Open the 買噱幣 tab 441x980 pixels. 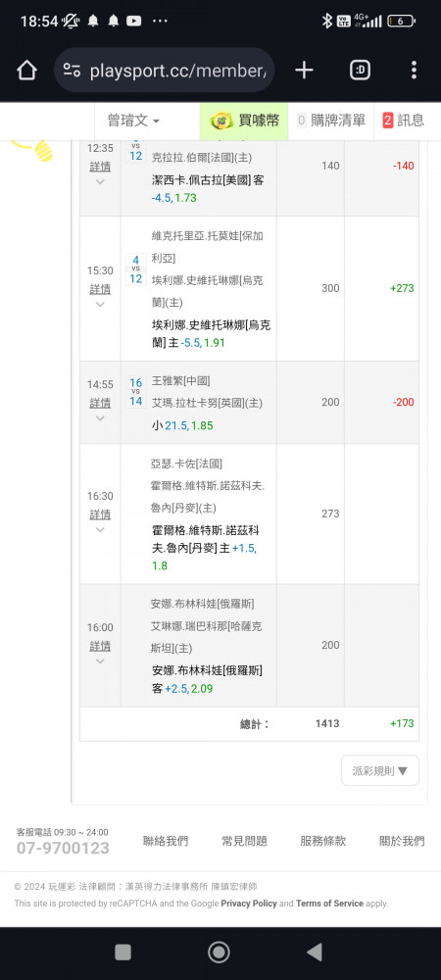[x=244, y=121]
